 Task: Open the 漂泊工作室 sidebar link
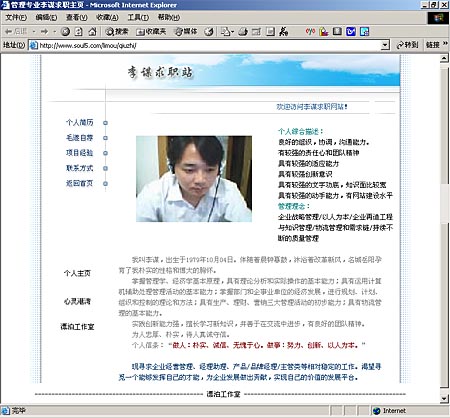[77, 327]
